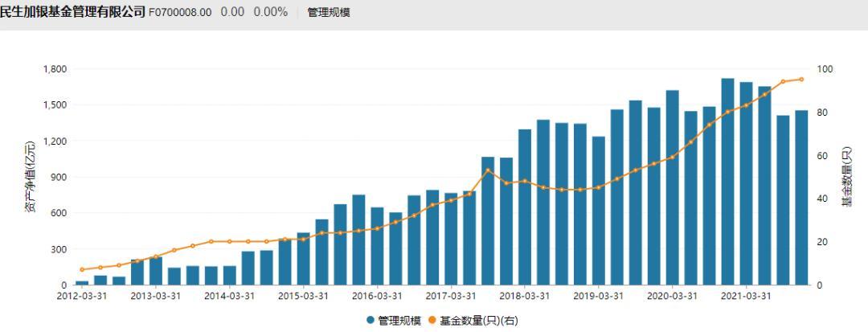868x332 pixels.
Task: Select the fund code F0700008.00
Action: (181, 13)
